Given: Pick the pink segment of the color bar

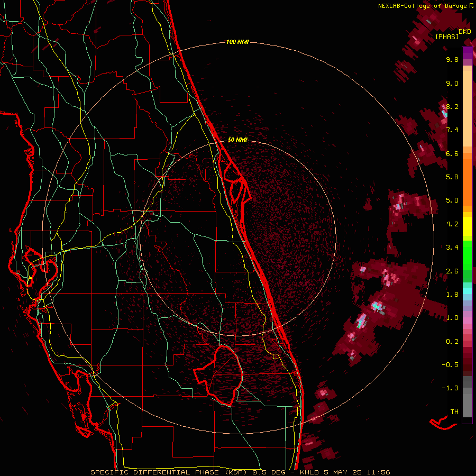Looking at the screenshot, I should (x=467, y=321).
